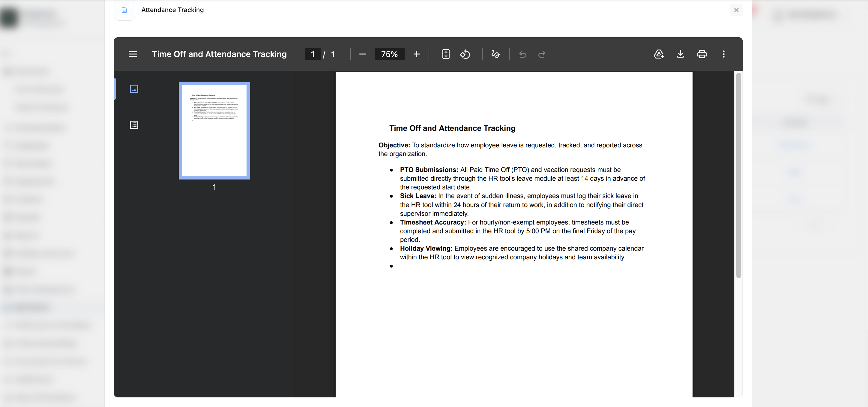
Task: Rotate the document counterclockwise
Action: click(465, 54)
